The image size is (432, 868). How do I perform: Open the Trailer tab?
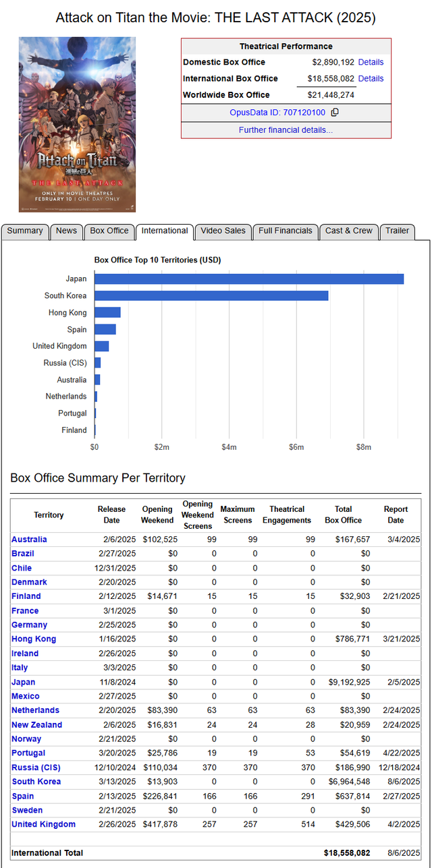pos(397,231)
